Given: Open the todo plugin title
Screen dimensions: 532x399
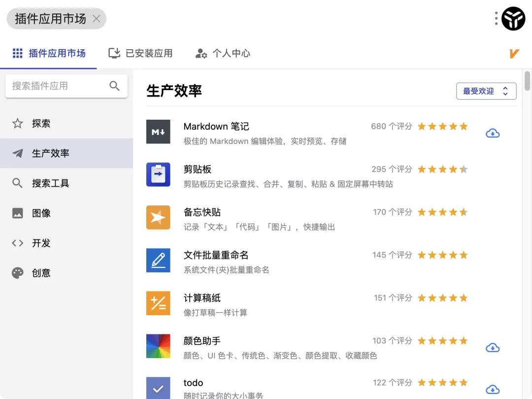Looking at the screenshot, I should [x=193, y=383].
